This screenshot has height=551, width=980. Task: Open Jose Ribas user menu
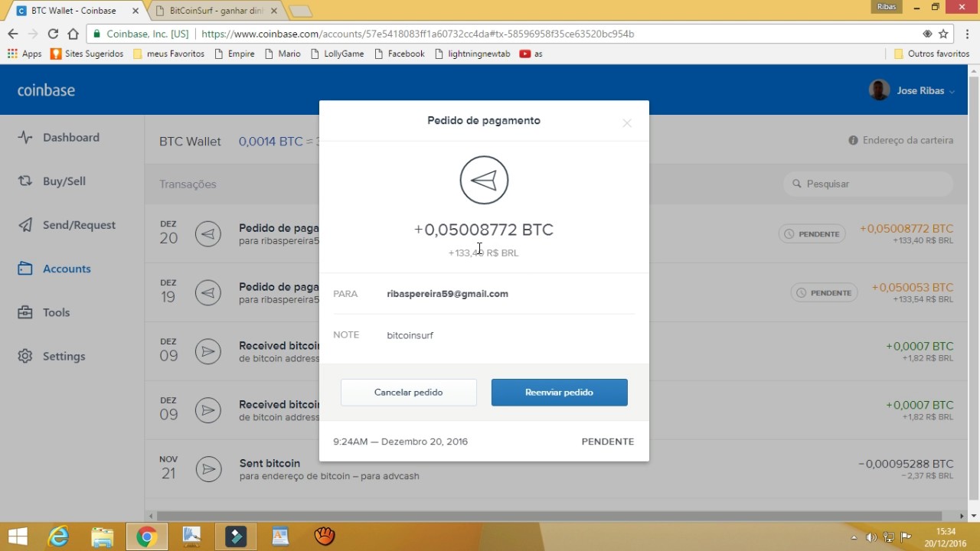pyautogui.click(x=913, y=90)
